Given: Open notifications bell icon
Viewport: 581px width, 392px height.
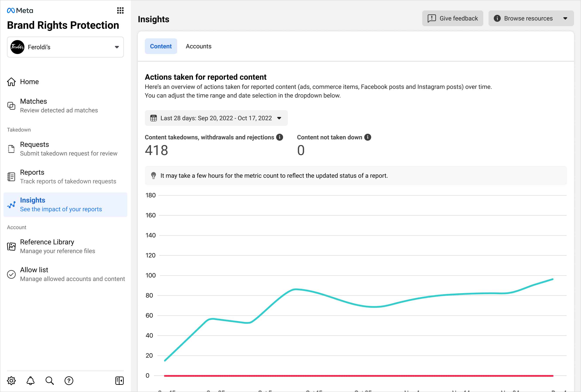Looking at the screenshot, I should point(31,380).
